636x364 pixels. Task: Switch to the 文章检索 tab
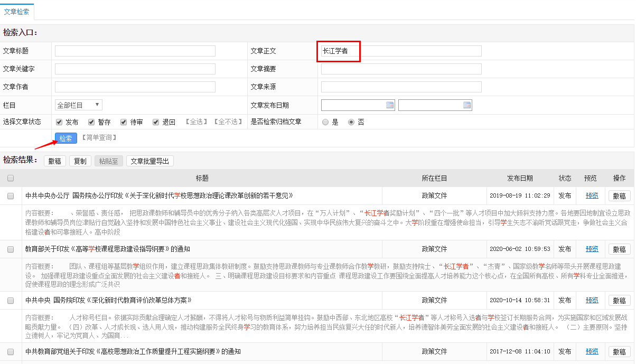coord(17,11)
